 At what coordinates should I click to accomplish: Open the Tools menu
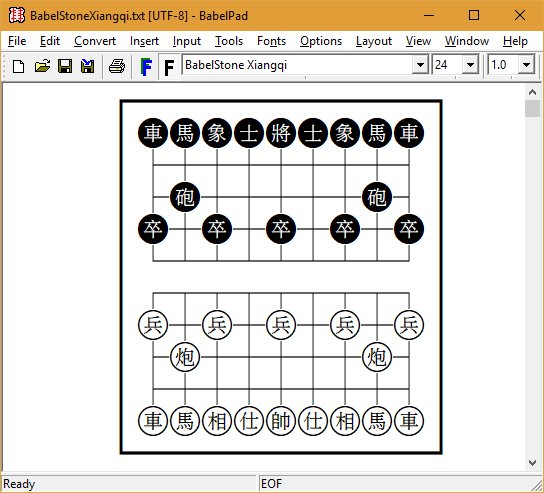pyautogui.click(x=229, y=41)
